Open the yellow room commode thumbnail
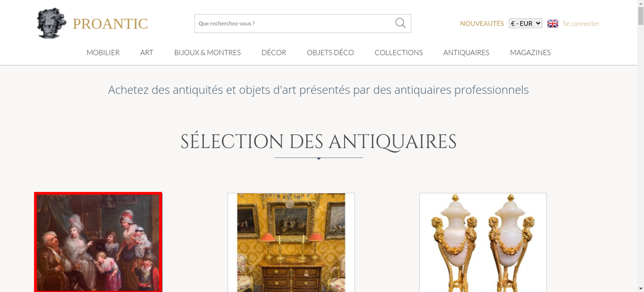The image size is (644, 292). (x=291, y=242)
